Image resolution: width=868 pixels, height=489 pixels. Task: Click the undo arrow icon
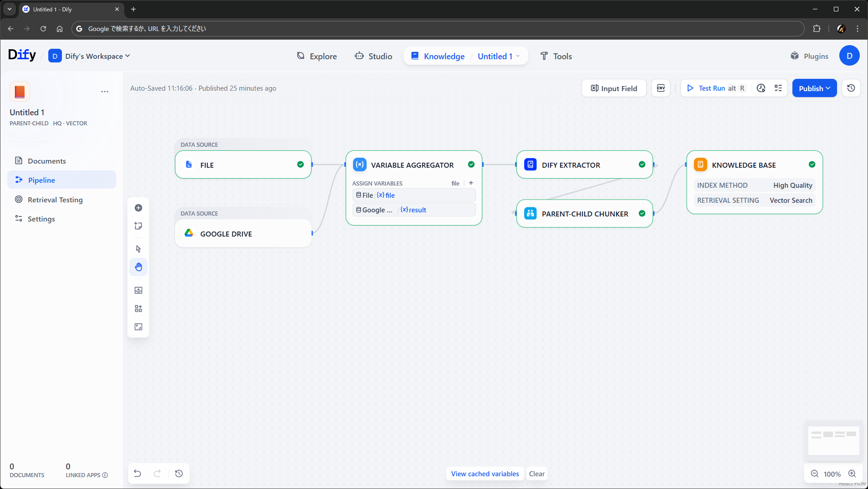point(138,474)
